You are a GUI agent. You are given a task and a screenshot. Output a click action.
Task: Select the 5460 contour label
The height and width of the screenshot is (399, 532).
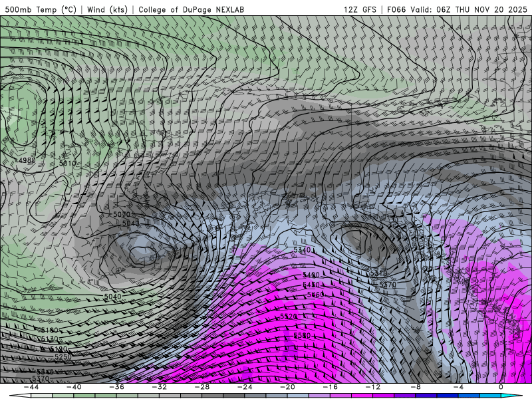[315, 295]
